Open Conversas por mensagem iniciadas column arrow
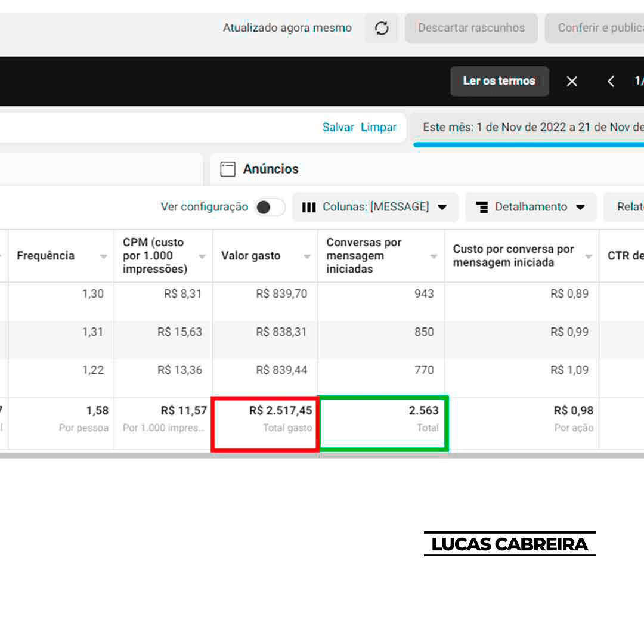This screenshot has height=644, width=644. point(434,256)
